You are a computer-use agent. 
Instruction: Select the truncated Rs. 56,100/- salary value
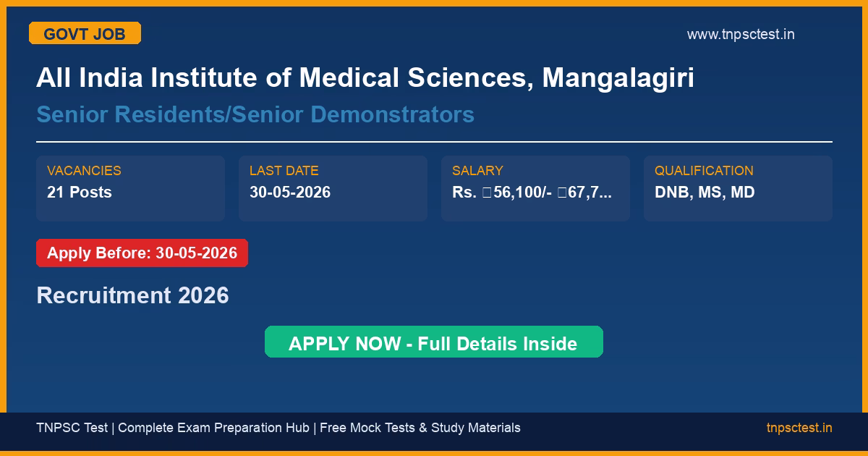coord(532,192)
